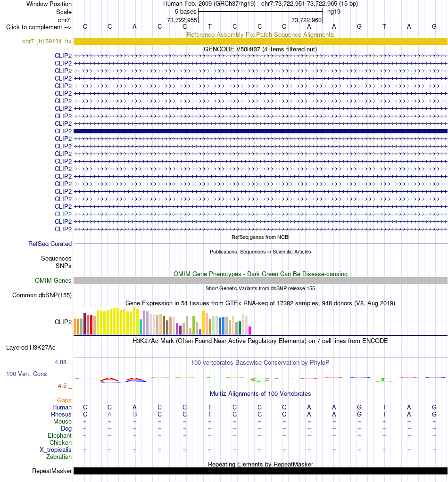Click the -4.5 lower scale value
Viewport: 448px width, 482px height.
[x=61, y=386]
